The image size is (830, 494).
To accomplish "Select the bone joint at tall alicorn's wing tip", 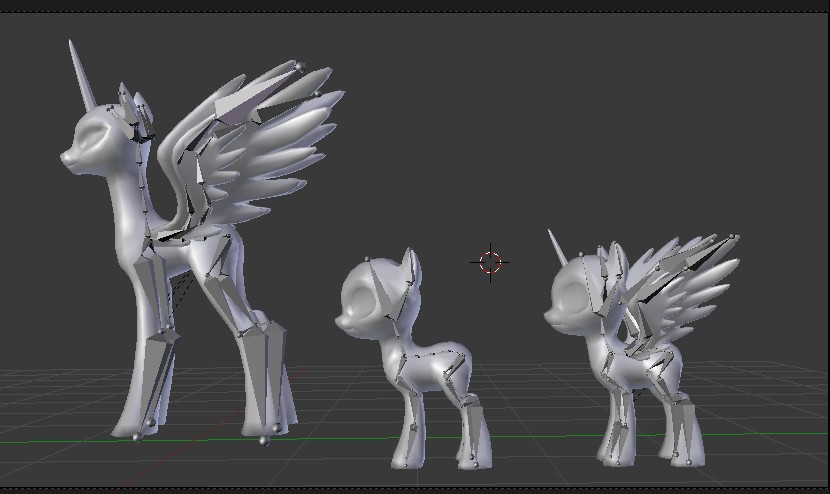I will [x=300, y=67].
